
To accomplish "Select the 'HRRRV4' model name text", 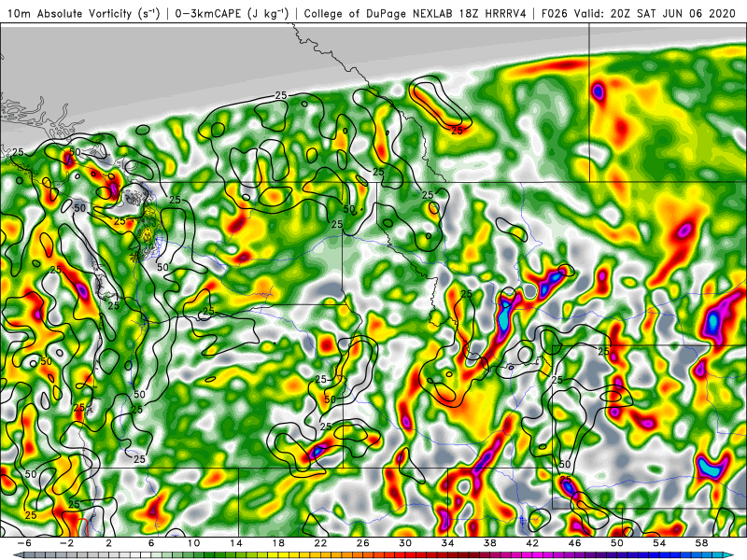I will coord(505,13).
